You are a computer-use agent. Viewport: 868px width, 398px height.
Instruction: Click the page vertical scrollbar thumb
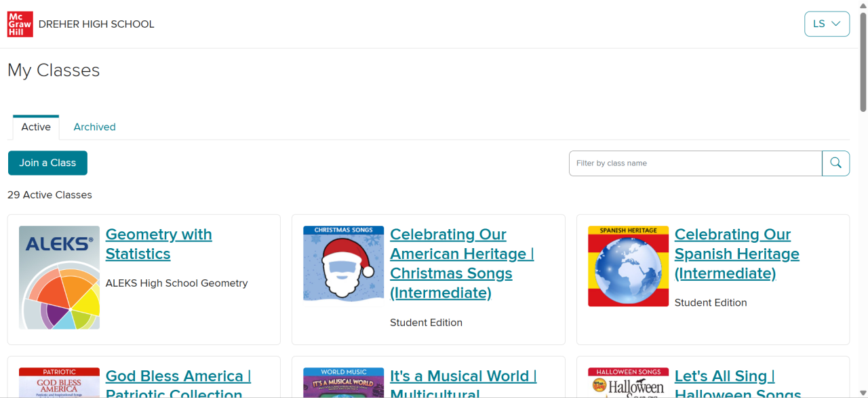pos(863,61)
